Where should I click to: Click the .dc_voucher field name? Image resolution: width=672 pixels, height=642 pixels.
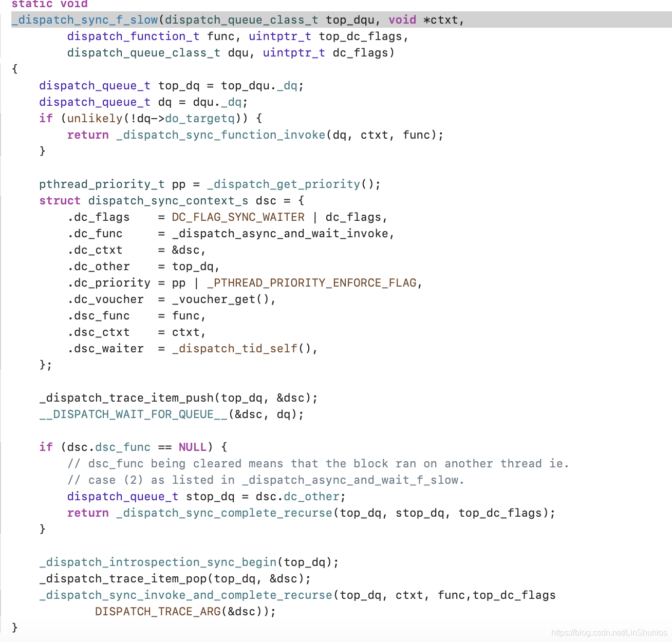105,299
